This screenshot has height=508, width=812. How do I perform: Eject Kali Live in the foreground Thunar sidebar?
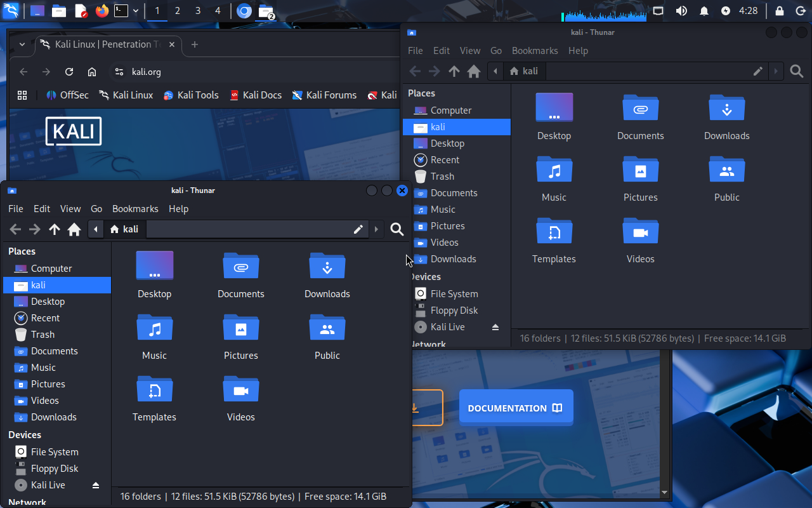point(96,485)
